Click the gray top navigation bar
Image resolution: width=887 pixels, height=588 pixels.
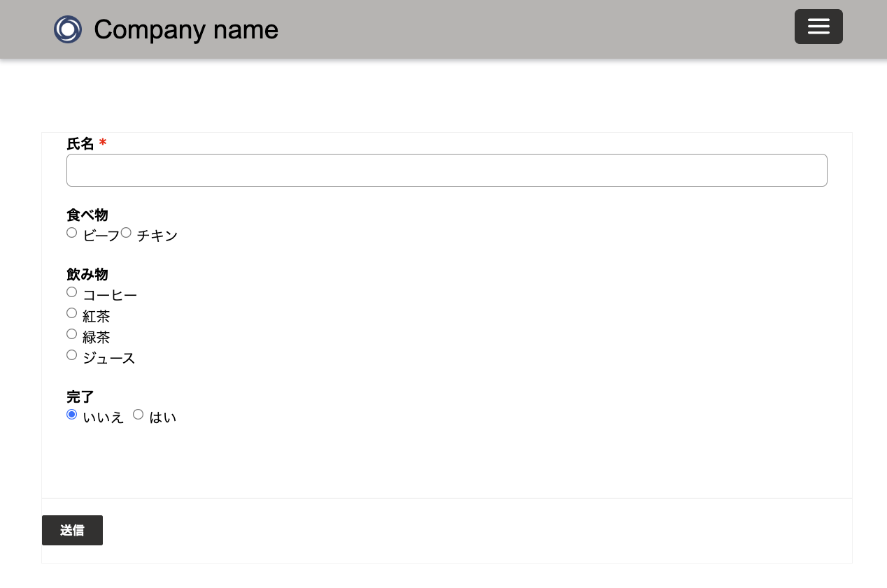click(x=490, y=29)
